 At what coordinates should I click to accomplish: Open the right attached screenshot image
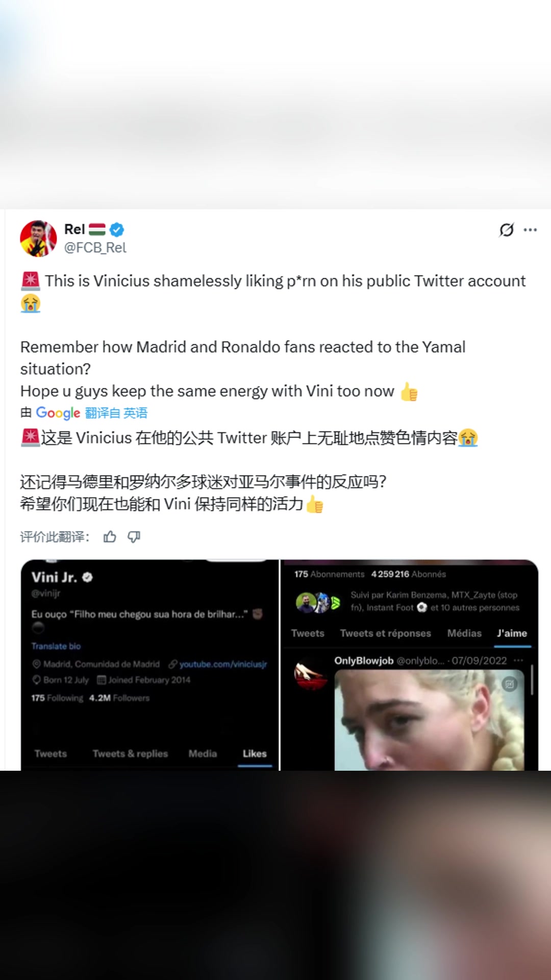(x=410, y=665)
